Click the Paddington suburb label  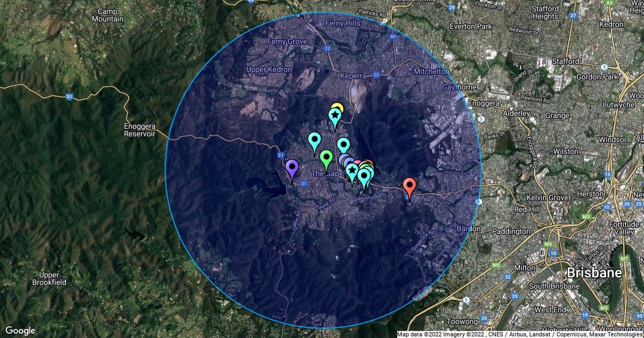(x=513, y=231)
